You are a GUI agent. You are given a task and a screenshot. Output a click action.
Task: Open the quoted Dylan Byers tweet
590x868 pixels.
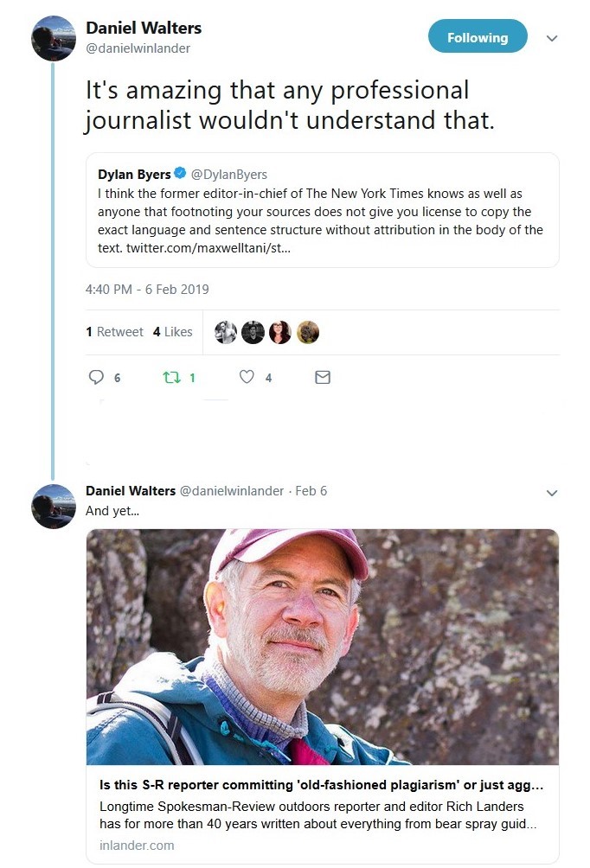(322, 210)
